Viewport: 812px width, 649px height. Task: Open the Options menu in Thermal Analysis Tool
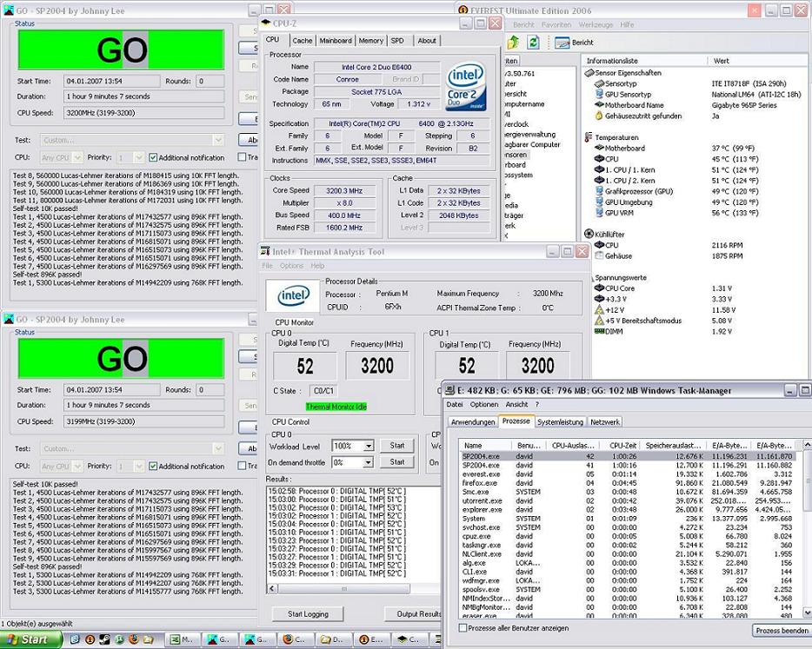[x=291, y=266]
